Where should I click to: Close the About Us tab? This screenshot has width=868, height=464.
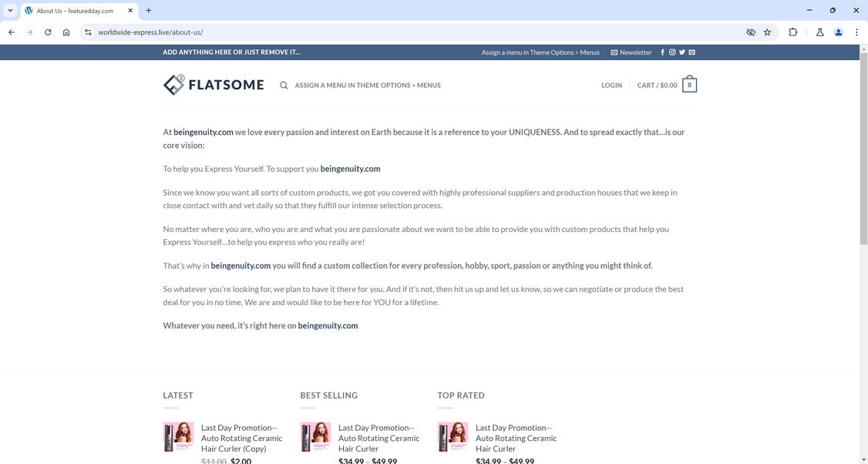(x=130, y=11)
